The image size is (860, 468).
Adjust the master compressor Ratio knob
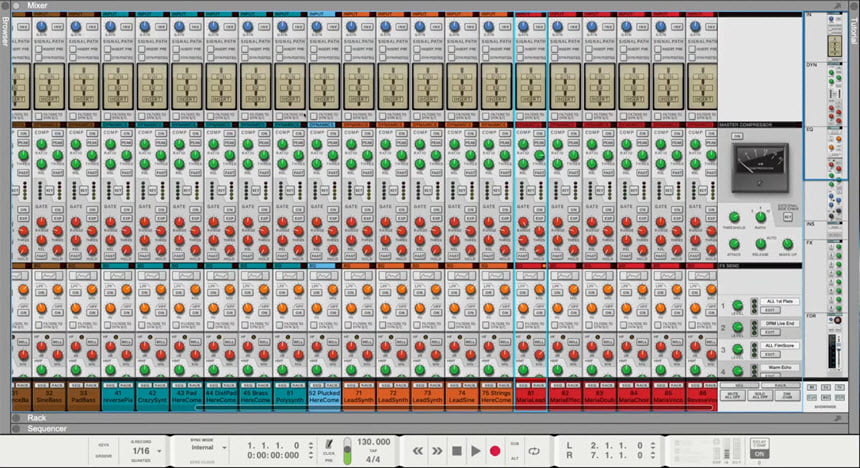click(760, 217)
